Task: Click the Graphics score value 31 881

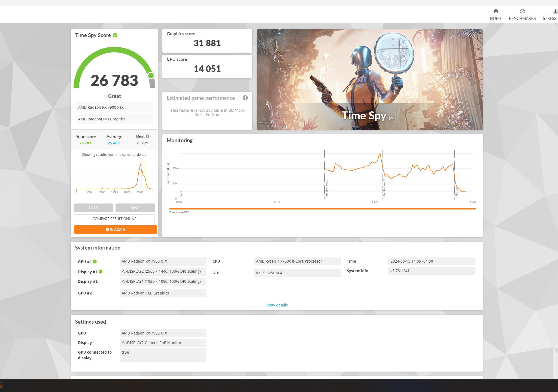Action: (x=207, y=43)
